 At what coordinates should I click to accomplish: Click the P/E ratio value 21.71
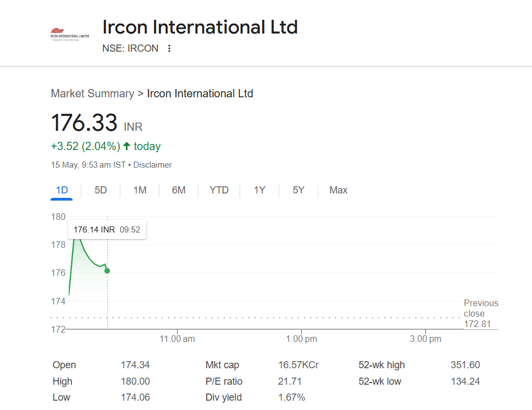pyautogui.click(x=290, y=381)
